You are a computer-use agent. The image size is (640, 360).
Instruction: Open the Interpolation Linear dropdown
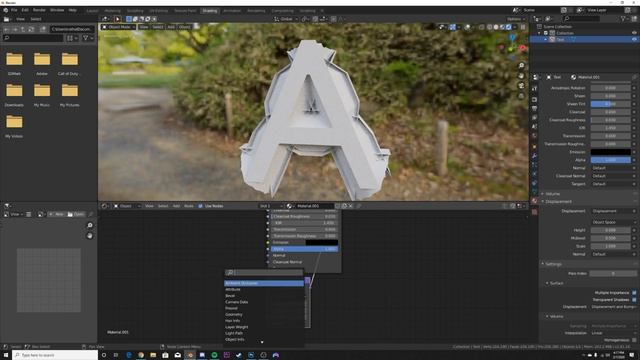613,333
